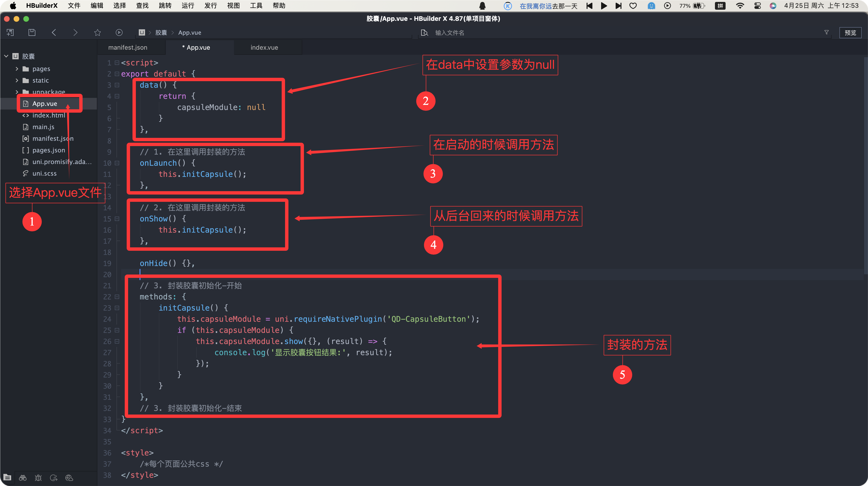Expand the static folder
Image resolution: width=868 pixels, height=486 pixels.
(17, 80)
